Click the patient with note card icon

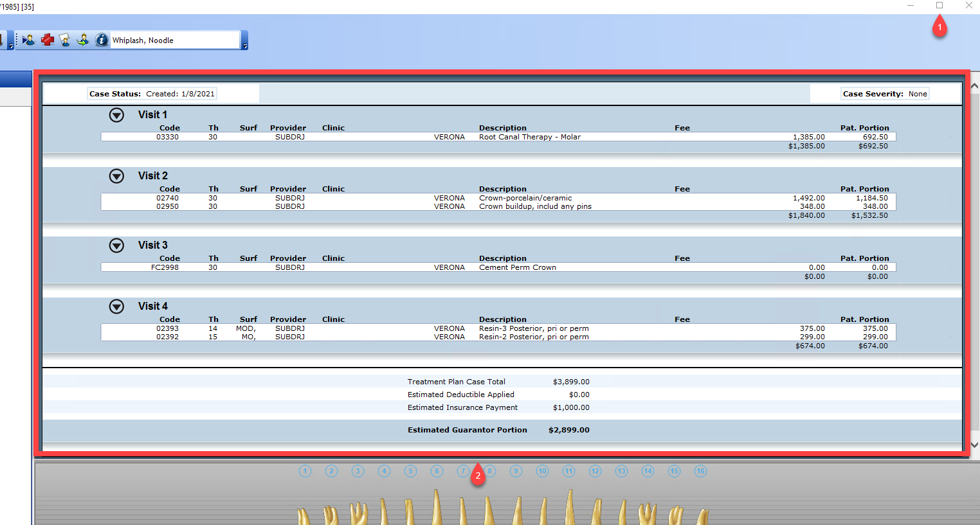pos(65,40)
